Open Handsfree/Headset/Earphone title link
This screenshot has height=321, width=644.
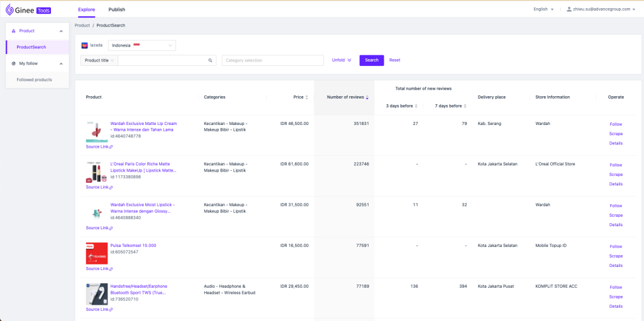139,290
